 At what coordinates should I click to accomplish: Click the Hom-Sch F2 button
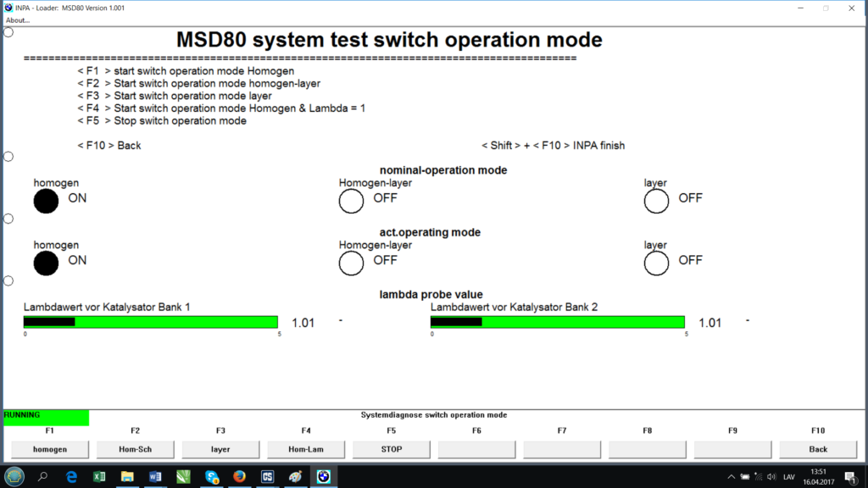[135, 449]
